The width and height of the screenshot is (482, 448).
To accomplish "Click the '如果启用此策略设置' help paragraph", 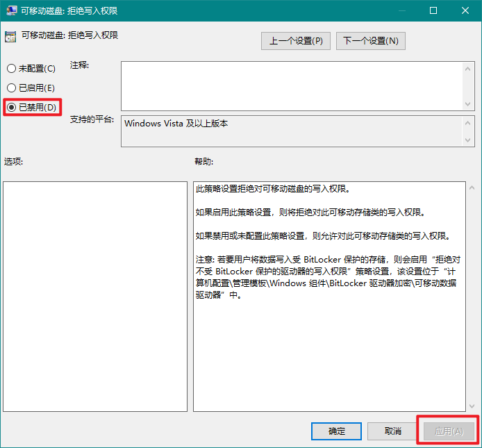I will click(310, 213).
